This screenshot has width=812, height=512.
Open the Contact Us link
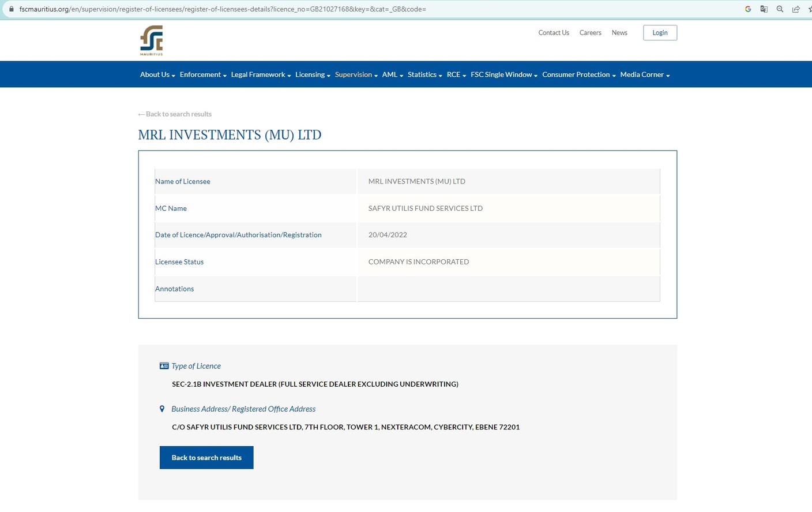click(554, 33)
